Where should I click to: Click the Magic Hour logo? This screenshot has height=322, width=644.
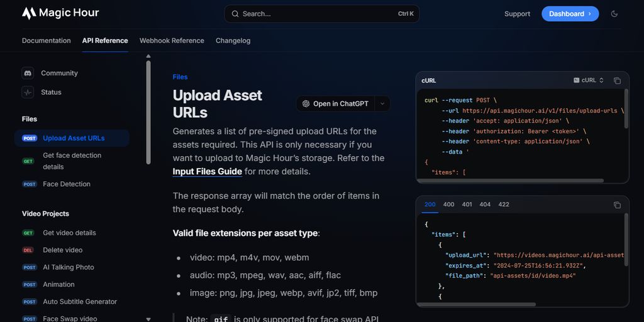pyautogui.click(x=60, y=13)
